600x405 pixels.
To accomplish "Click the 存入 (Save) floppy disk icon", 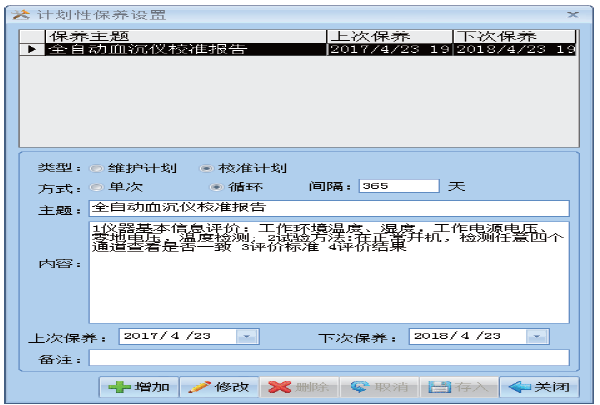I will 438,387.
